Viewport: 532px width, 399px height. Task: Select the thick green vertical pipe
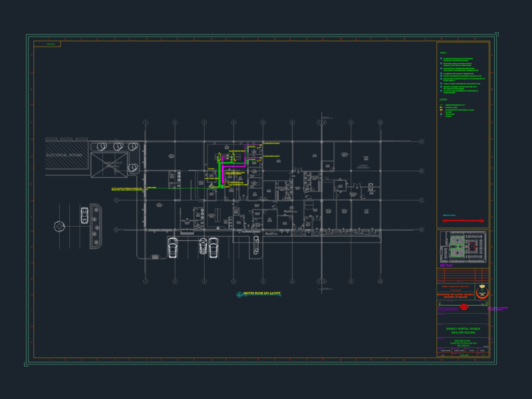point(220,174)
